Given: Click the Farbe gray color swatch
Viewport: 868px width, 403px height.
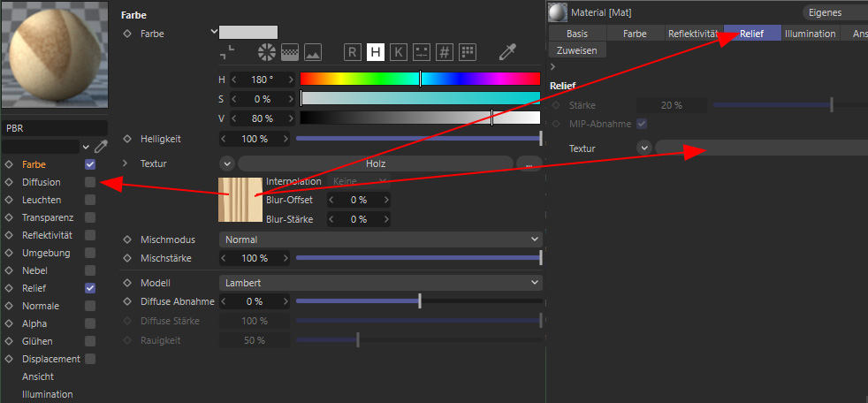Looking at the screenshot, I should point(248,32).
